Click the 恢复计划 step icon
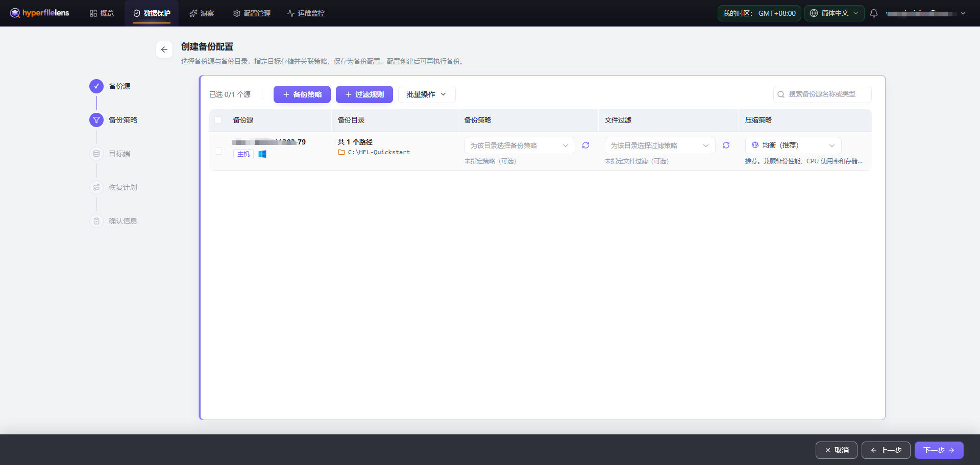The image size is (980, 465). [96, 187]
